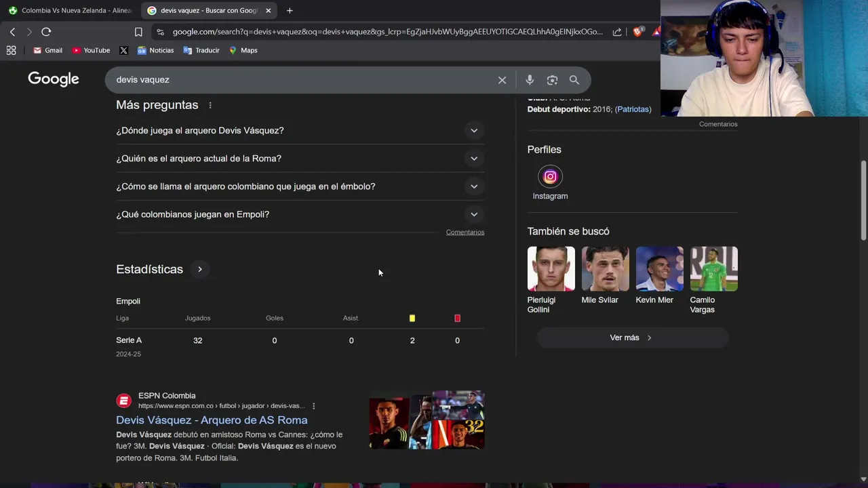
Task: Click the 2024-25 season label
Action: [128, 354]
